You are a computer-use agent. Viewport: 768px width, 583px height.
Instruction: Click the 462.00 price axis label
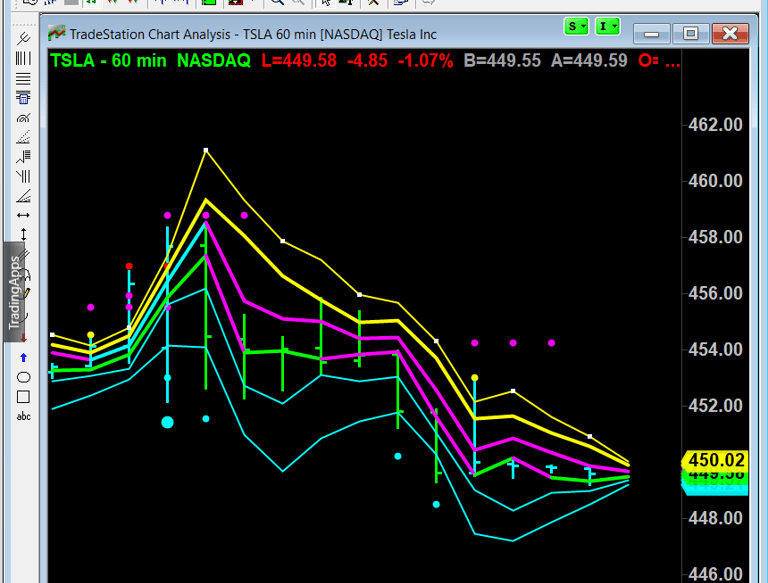pyautogui.click(x=715, y=124)
